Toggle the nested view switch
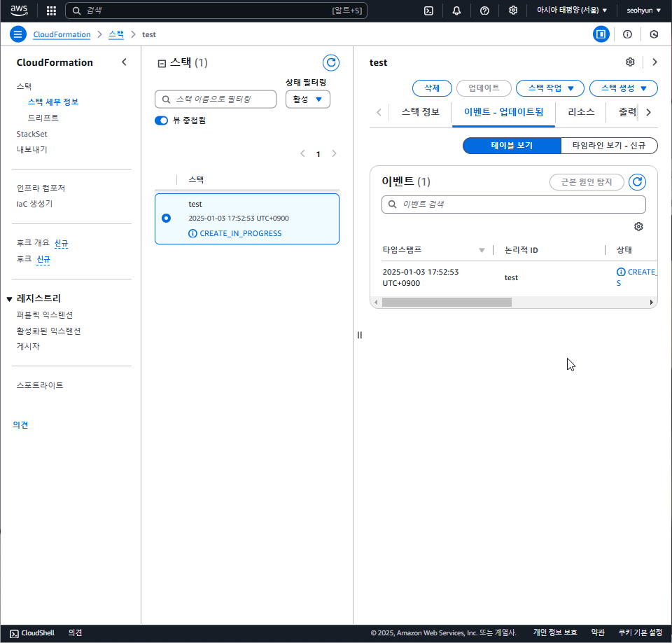This screenshot has width=672, height=643. (161, 120)
